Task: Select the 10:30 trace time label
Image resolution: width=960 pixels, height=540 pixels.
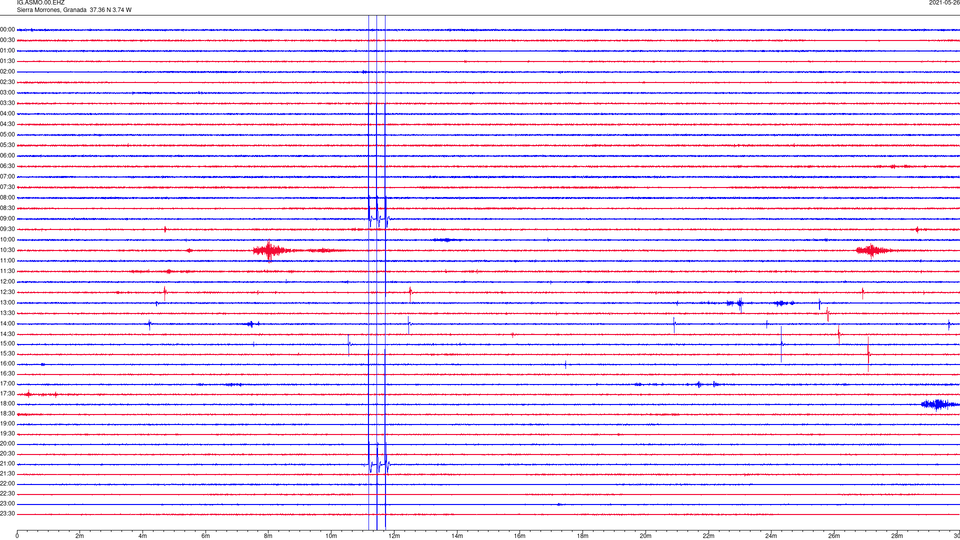Action: point(7,250)
